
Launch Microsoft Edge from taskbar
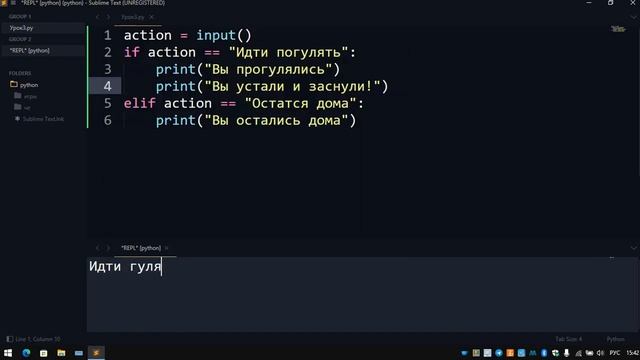click(x=26, y=353)
